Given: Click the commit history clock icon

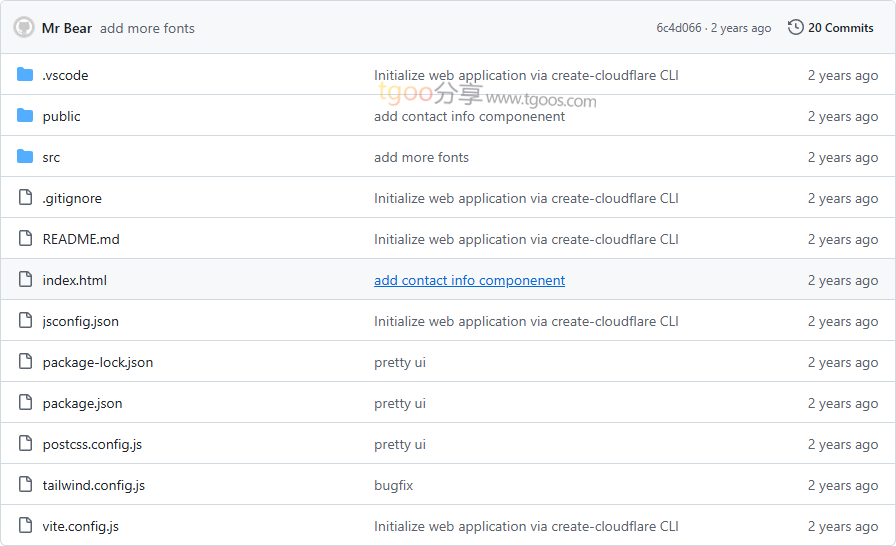Looking at the screenshot, I should (795, 28).
